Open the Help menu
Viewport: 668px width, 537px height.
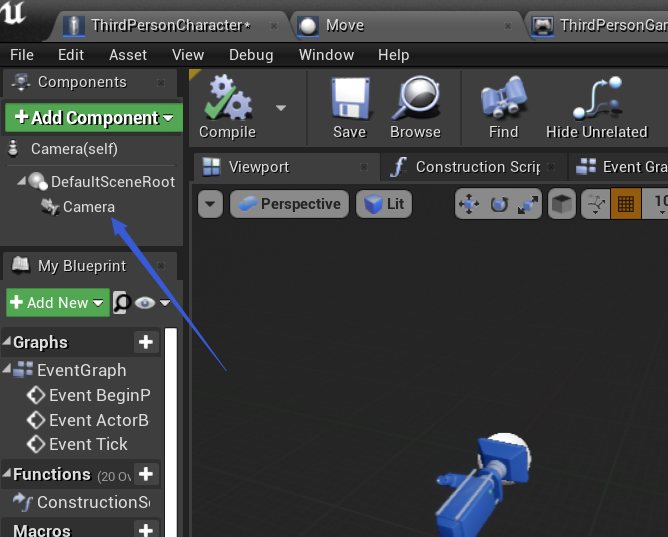pos(394,55)
